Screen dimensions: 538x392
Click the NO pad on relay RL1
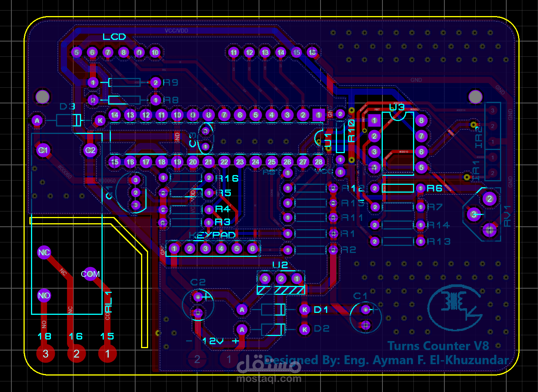click(x=44, y=296)
